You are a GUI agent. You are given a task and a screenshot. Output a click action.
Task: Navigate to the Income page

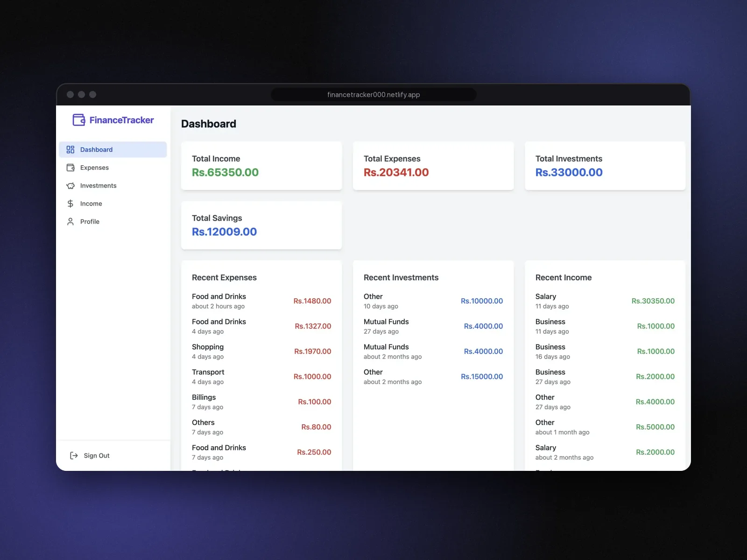113,203
